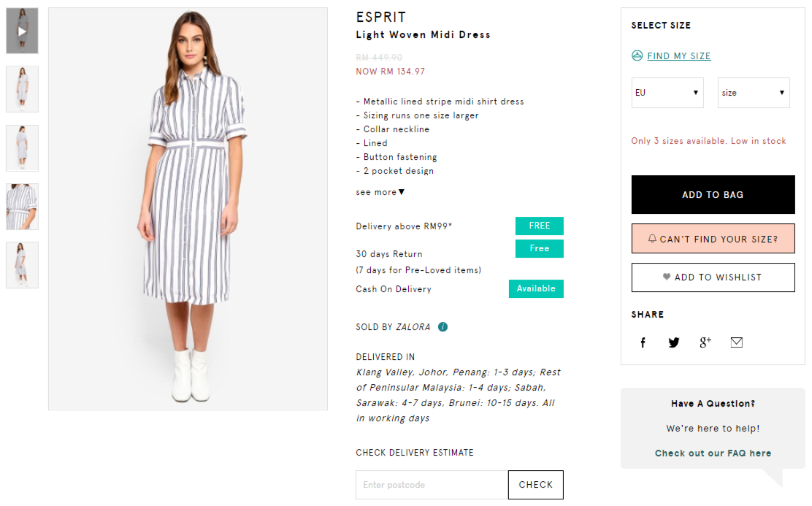Open the Find My Size link
Screen dimensions: 812x506
pyautogui.click(x=678, y=56)
